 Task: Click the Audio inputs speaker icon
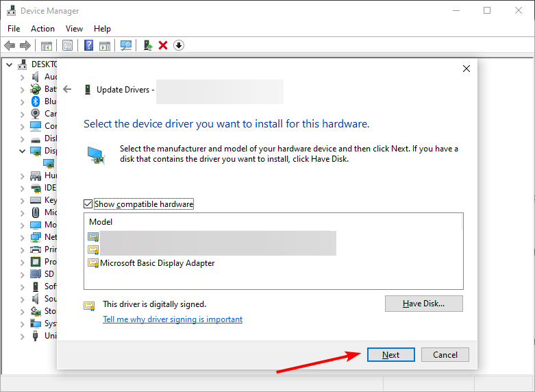(x=36, y=77)
